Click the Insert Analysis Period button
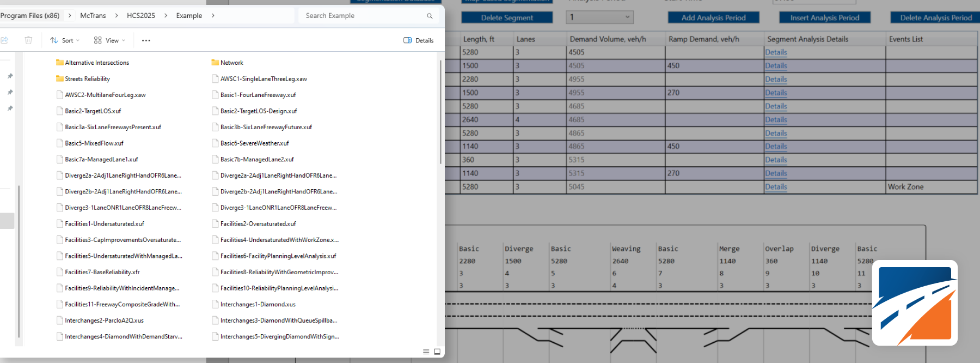Image resolution: width=980 pixels, height=363 pixels. point(825,18)
